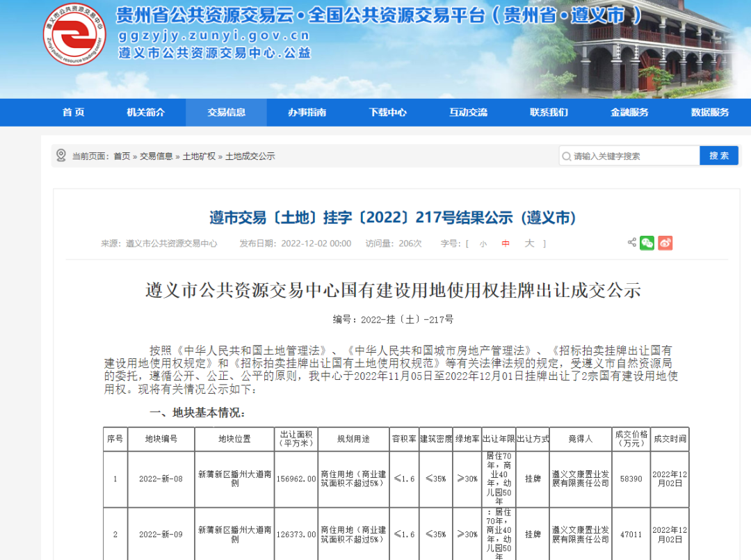Open 下载中心 navigation menu
This screenshot has width=751, height=560.
tap(387, 113)
